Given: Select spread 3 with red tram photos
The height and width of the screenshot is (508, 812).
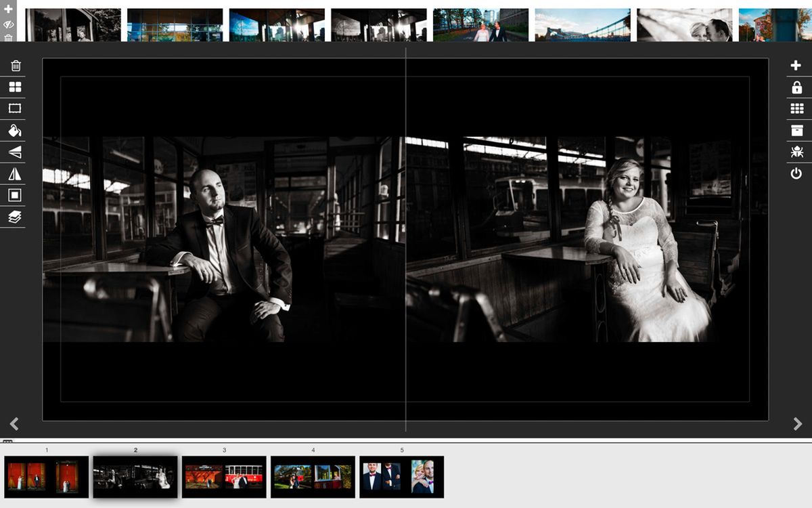Looking at the screenshot, I should [x=224, y=477].
